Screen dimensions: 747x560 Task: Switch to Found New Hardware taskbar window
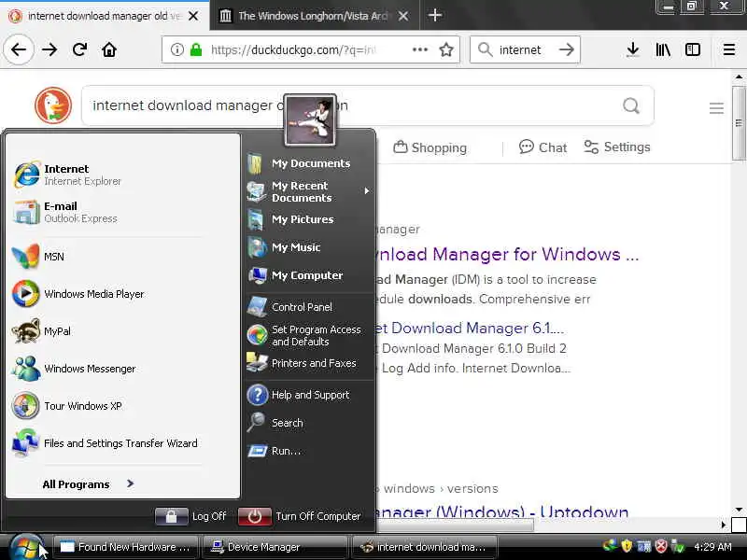coord(125,547)
